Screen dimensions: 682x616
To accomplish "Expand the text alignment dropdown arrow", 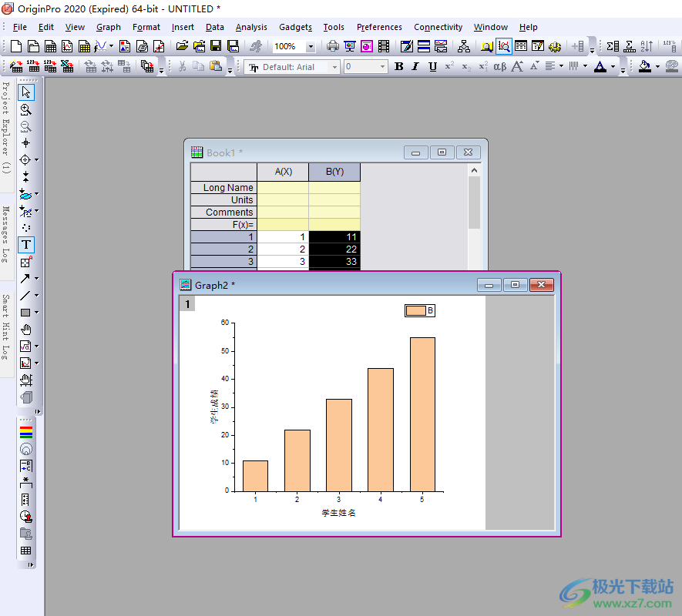I will pos(561,66).
